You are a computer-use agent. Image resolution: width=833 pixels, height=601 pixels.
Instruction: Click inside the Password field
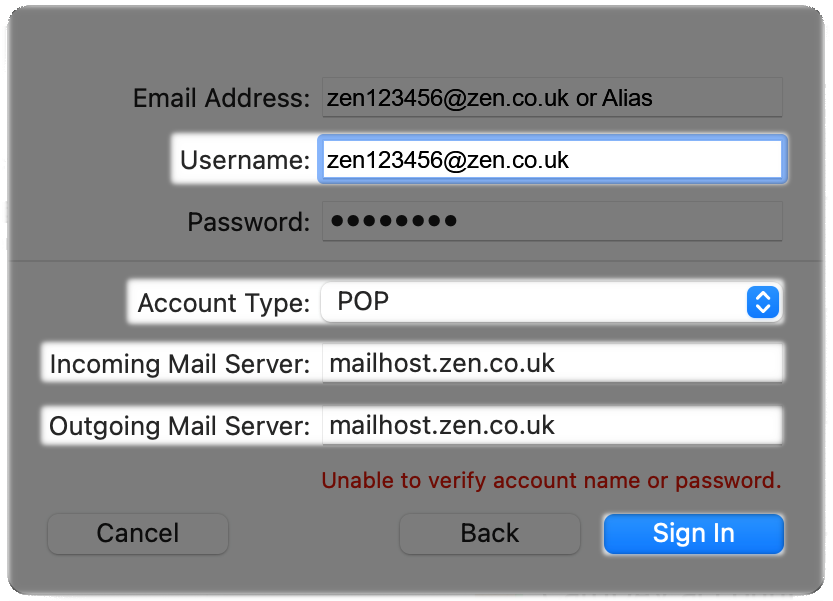click(x=550, y=221)
